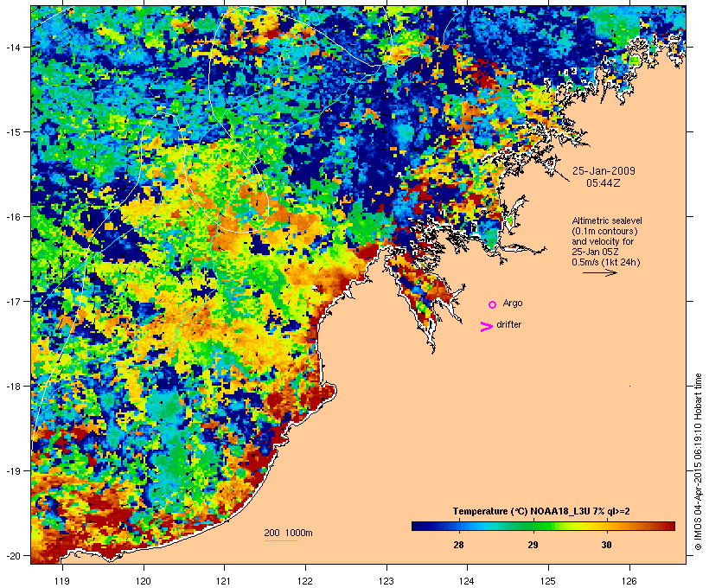Viewport: 709px width, 588px height.
Task: Click the 28 value on temperature scale
Action: click(x=458, y=545)
